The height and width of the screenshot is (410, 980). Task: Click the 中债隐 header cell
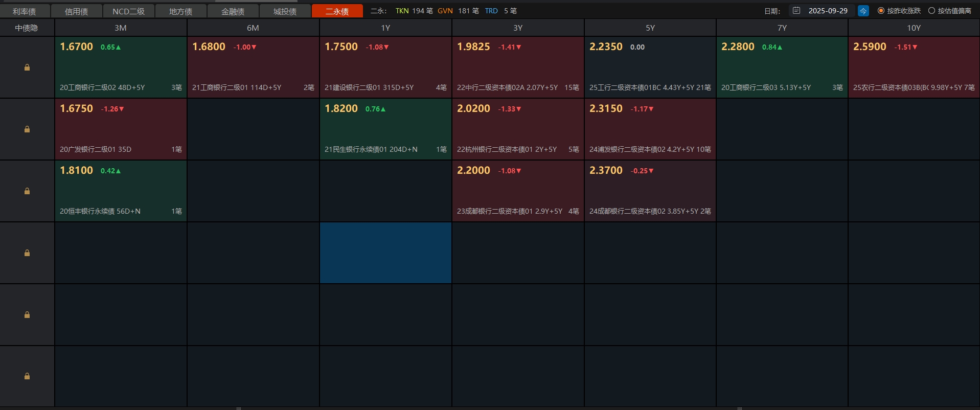click(x=27, y=28)
